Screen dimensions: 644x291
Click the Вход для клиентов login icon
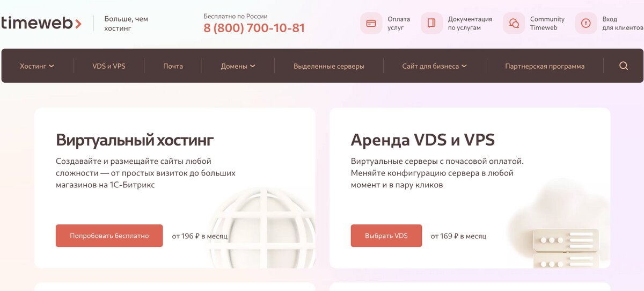[586, 23]
